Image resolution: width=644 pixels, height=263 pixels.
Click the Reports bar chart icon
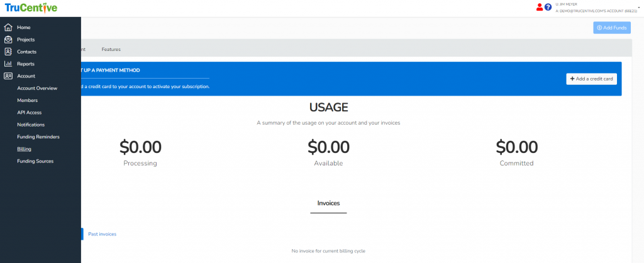[x=8, y=64]
